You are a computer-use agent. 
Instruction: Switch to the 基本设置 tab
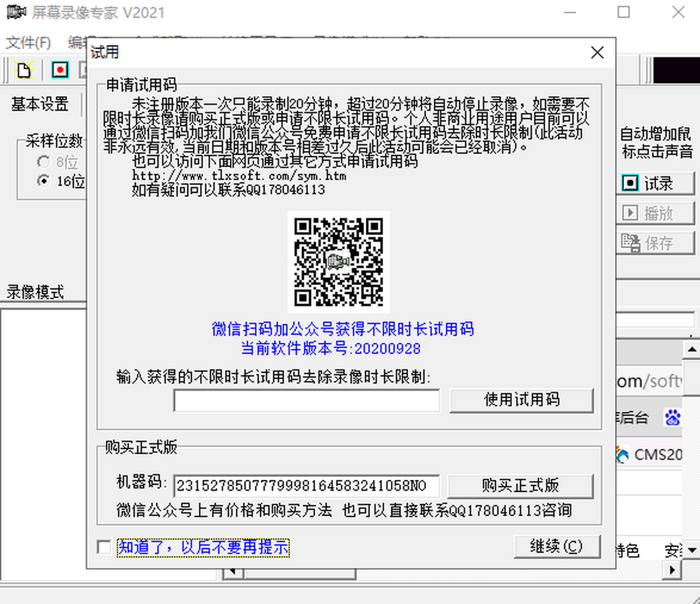pyautogui.click(x=40, y=104)
